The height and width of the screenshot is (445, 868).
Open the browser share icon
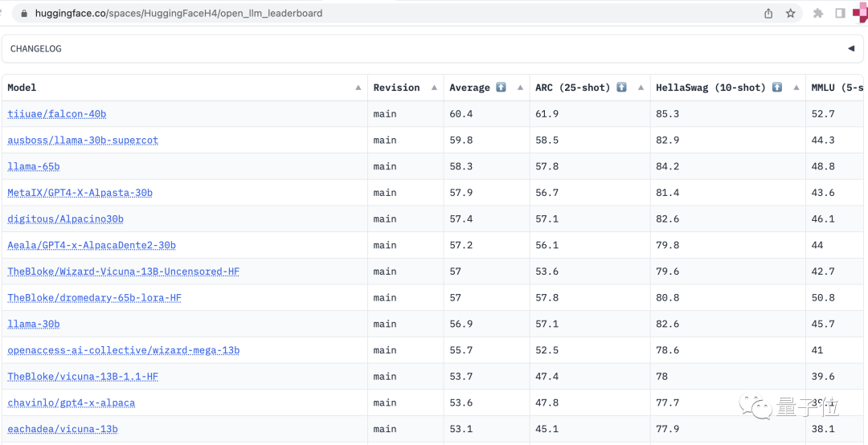point(768,14)
